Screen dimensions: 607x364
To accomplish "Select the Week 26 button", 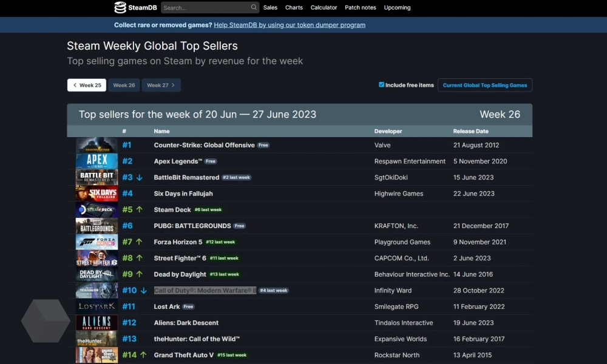I will [x=124, y=86].
